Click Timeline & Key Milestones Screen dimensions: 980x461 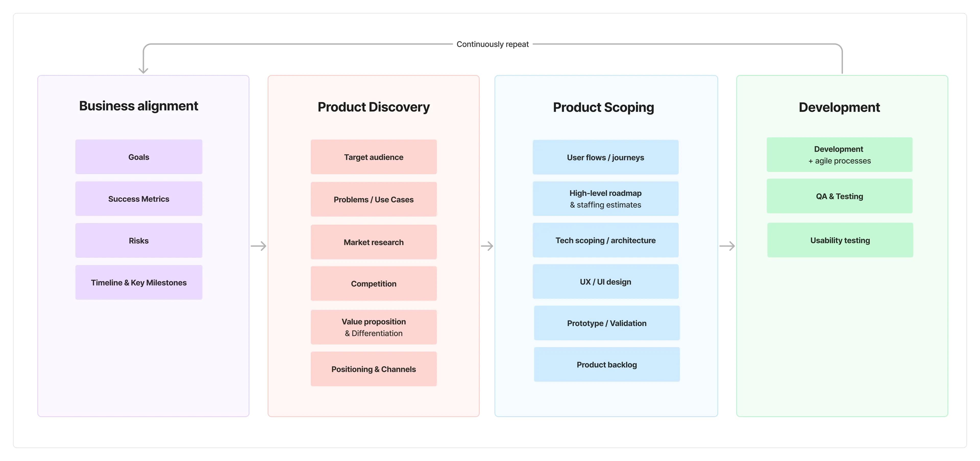click(x=139, y=282)
